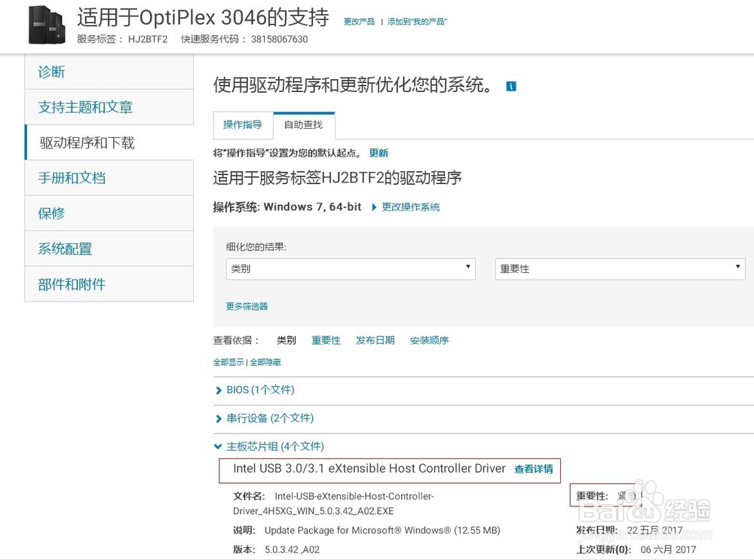Viewport: 754px width, 560px height.
Task: Go to 支持主题和文章 in sidebar
Action: 109,107
